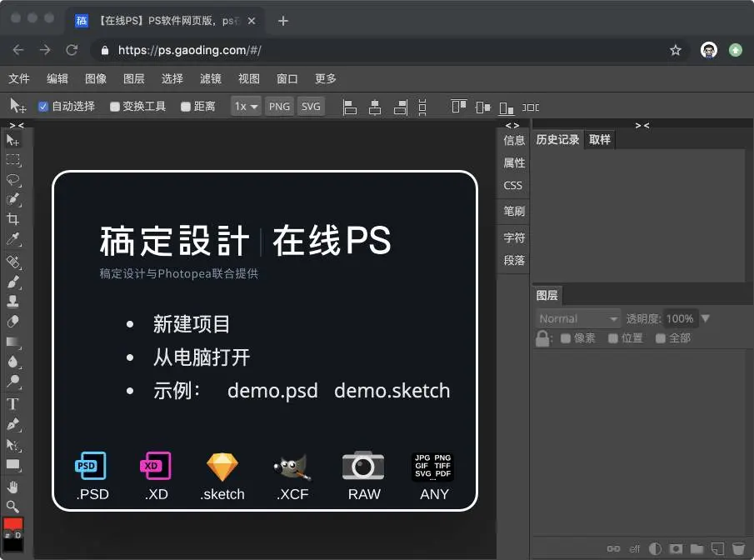Screen dimensions: 754x560
Task: Open the 图像 menu
Action: point(95,78)
